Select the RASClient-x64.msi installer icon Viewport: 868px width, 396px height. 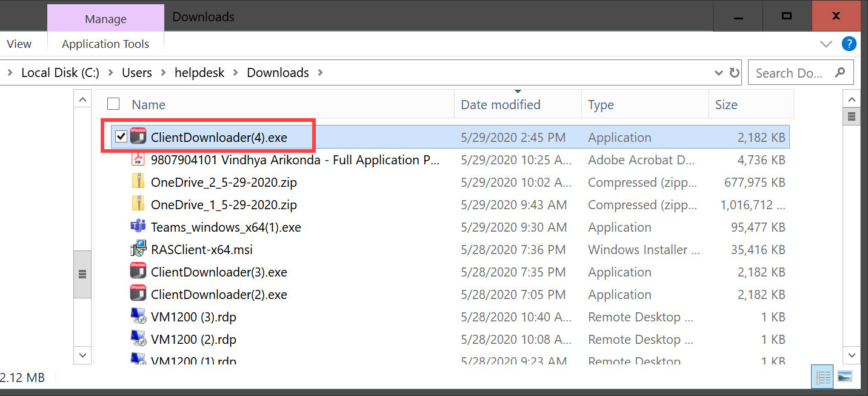pos(139,250)
